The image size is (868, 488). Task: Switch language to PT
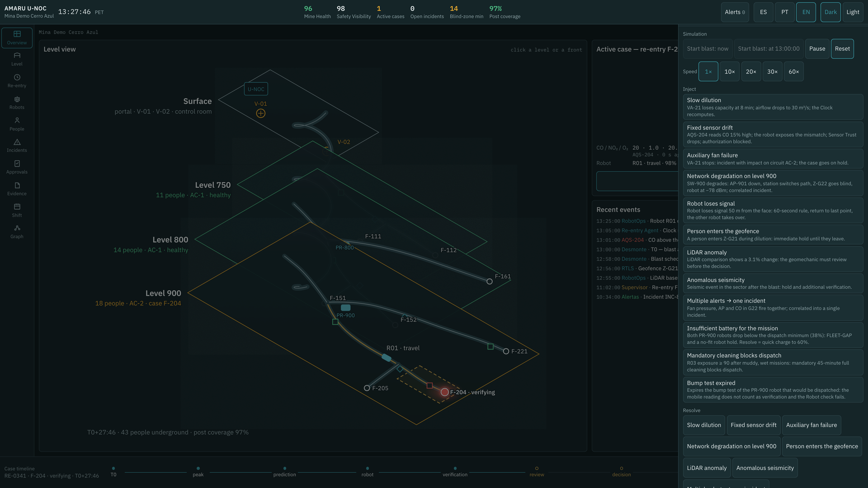(x=785, y=12)
